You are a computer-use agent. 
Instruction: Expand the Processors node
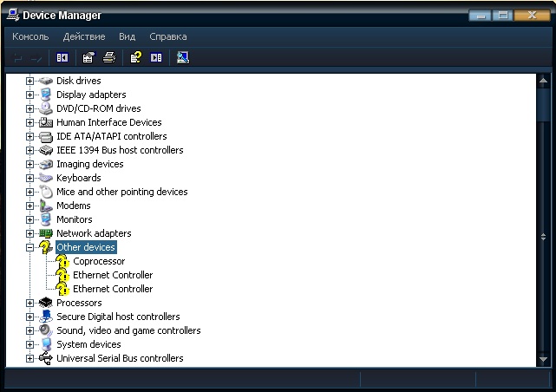click(x=29, y=303)
